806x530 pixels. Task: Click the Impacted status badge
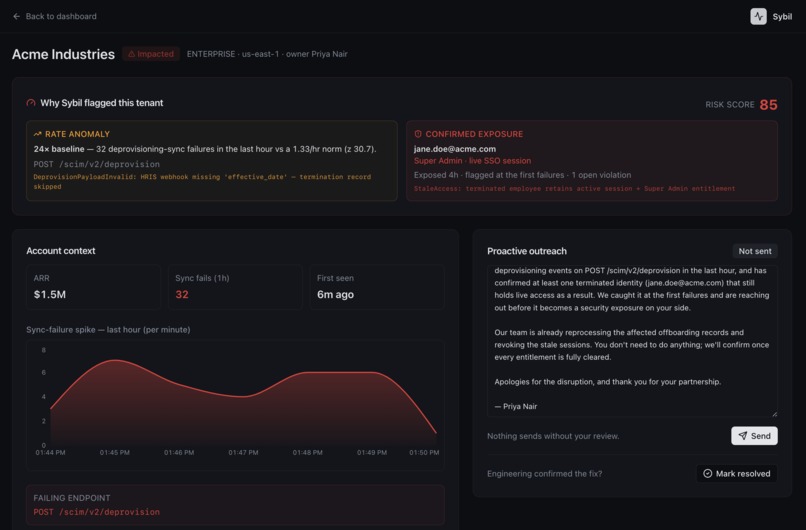(x=151, y=54)
